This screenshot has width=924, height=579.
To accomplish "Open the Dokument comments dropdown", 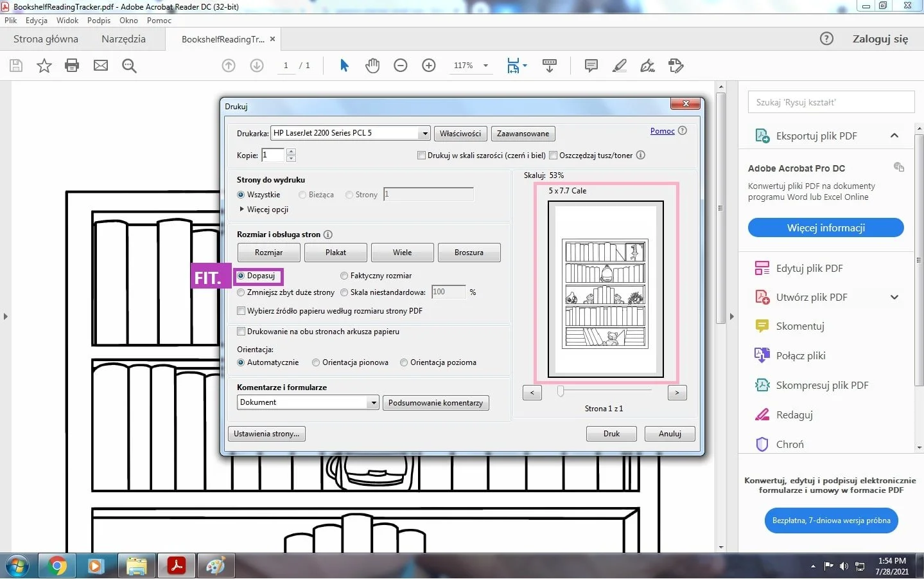I will (x=373, y=402).
